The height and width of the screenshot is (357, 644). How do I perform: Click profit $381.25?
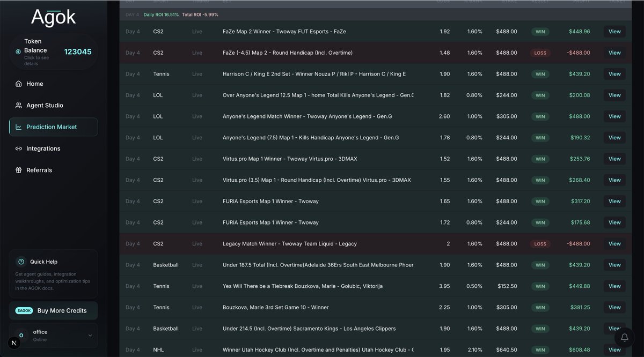(x=580, y=308)
